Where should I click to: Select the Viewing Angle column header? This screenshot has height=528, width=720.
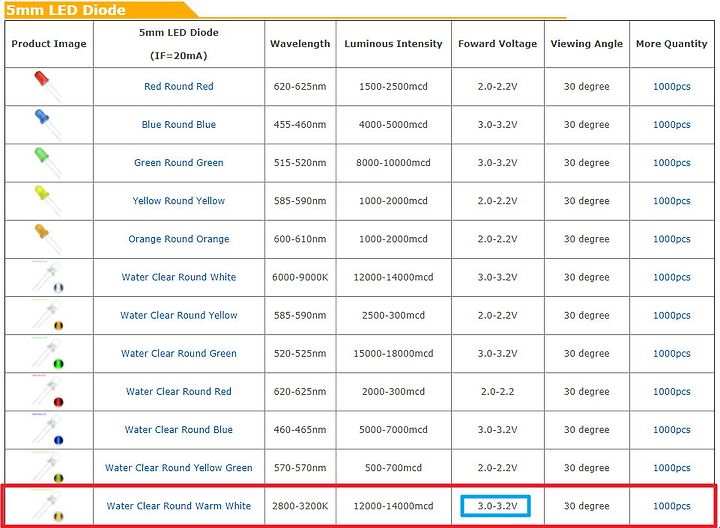pos(586,44)
